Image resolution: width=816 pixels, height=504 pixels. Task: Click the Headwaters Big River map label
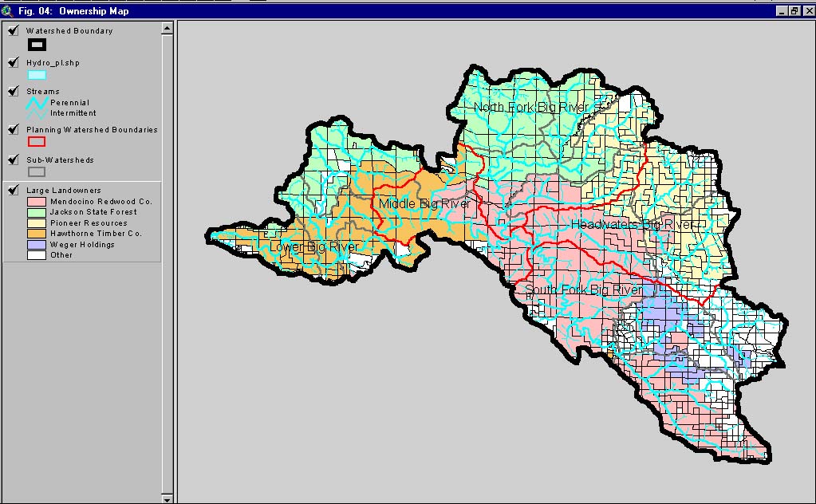tap(633, 225)
